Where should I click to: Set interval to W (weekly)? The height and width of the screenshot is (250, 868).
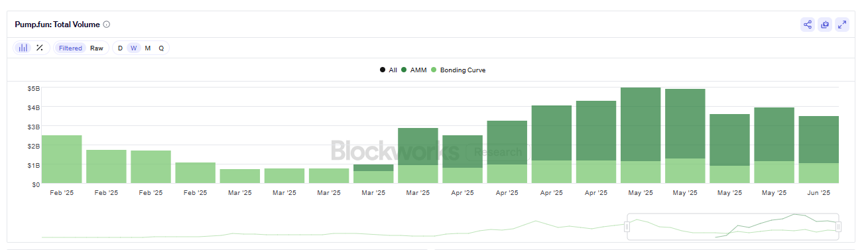point(133,48)
